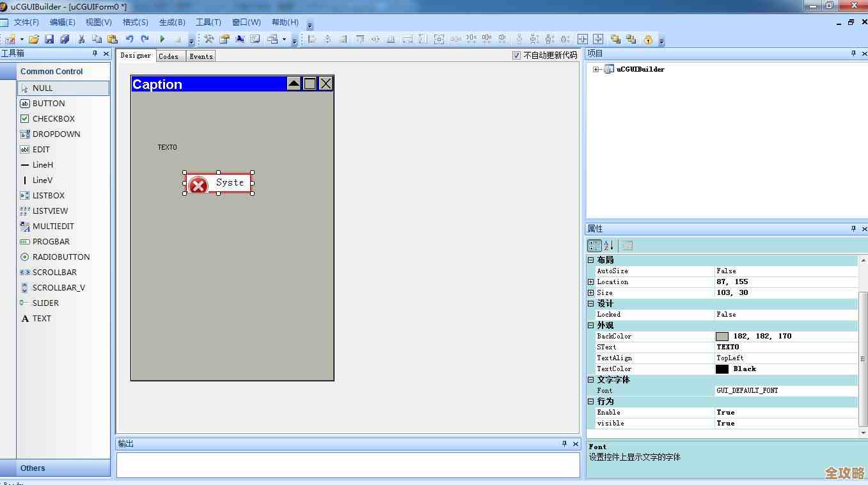This screenshot has width=868, height=485.
Task: Click the Font property value field
Action: click(785, 390)
